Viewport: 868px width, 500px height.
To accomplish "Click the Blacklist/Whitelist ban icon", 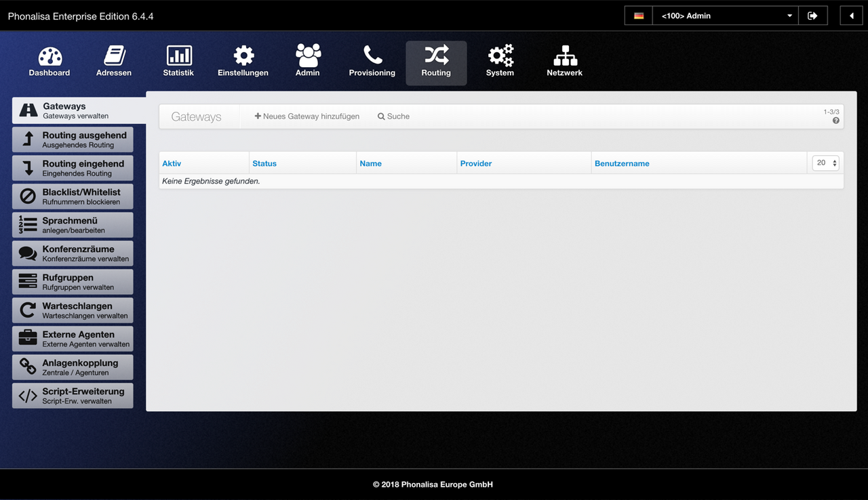I will tap(28, 196).
